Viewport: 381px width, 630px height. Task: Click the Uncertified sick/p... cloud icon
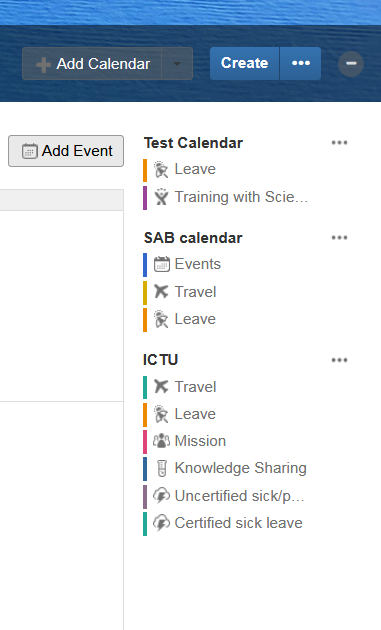[161, 496]
